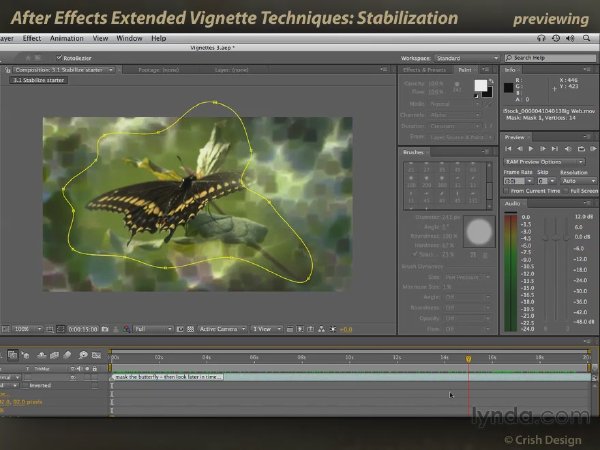The image size is (600, 450).
Task: Enable the Full Screen checkbox
Action: pyautogui.click(x=566, y=191)
